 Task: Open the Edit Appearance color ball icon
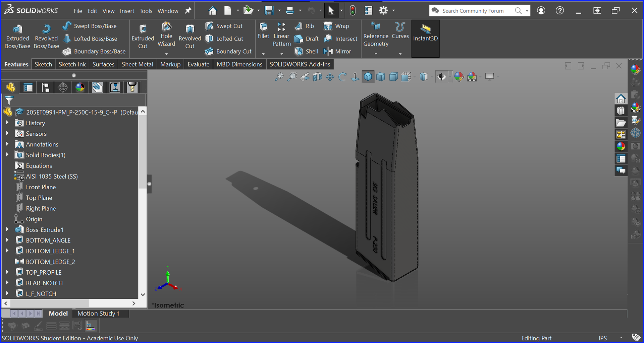pos(459,77)
